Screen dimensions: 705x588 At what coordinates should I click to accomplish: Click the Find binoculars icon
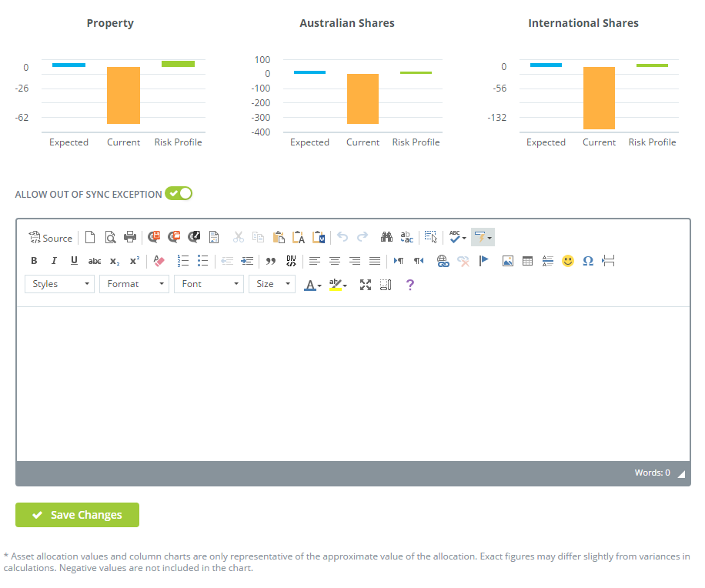tap(386, 238)
